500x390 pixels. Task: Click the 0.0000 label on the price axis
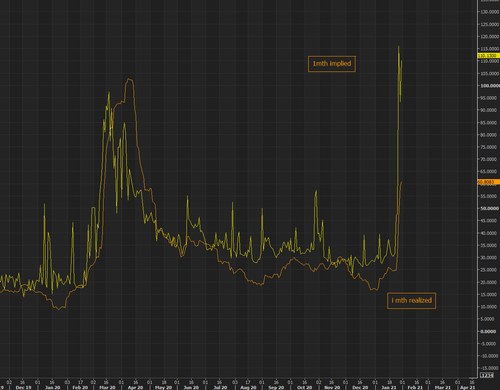[x=488, y=331]
